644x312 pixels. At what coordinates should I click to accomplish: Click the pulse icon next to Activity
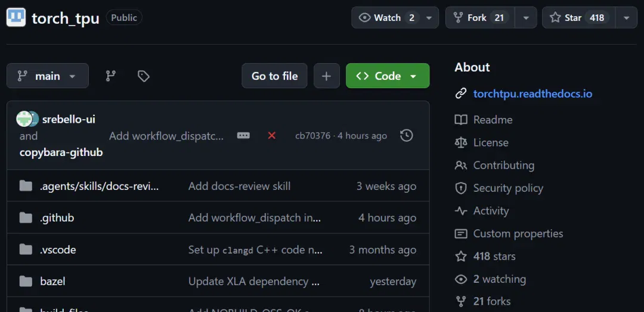(x=461, y=211)
